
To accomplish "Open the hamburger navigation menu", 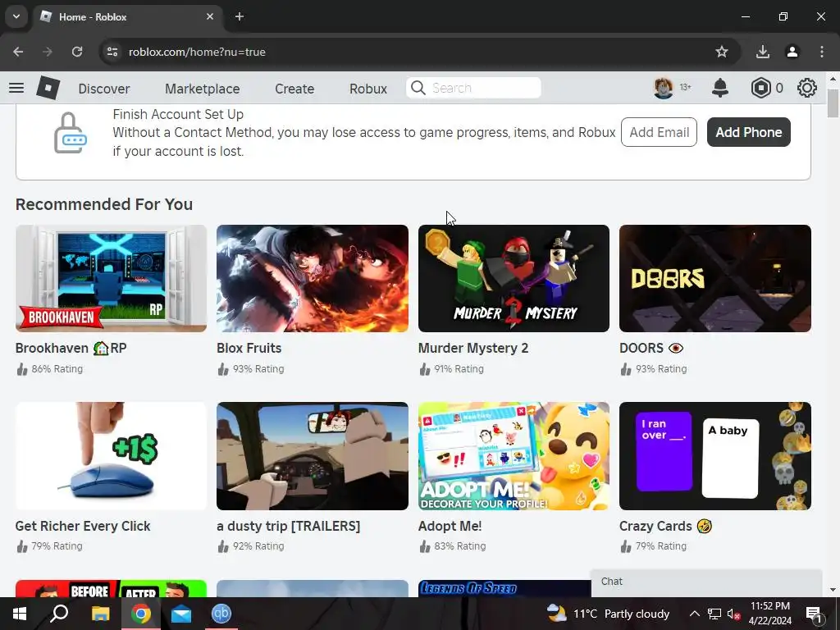I will 16,88.
